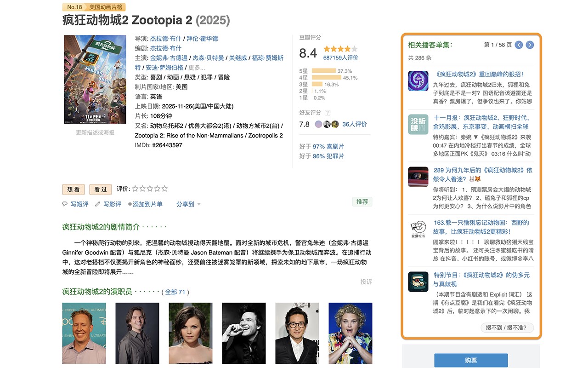Click the 写短评 speech bubble icon
Viewport: 588px width, 368px height.
[65, 204]
